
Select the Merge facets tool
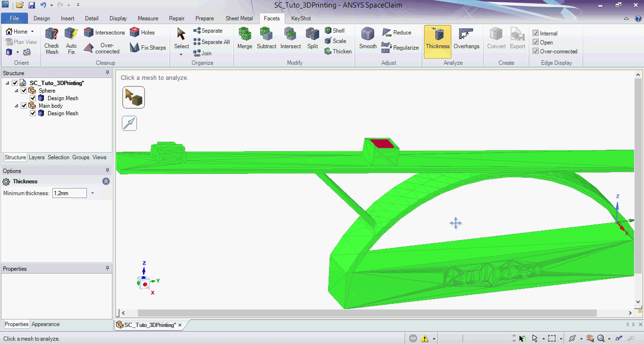point(245,35)
